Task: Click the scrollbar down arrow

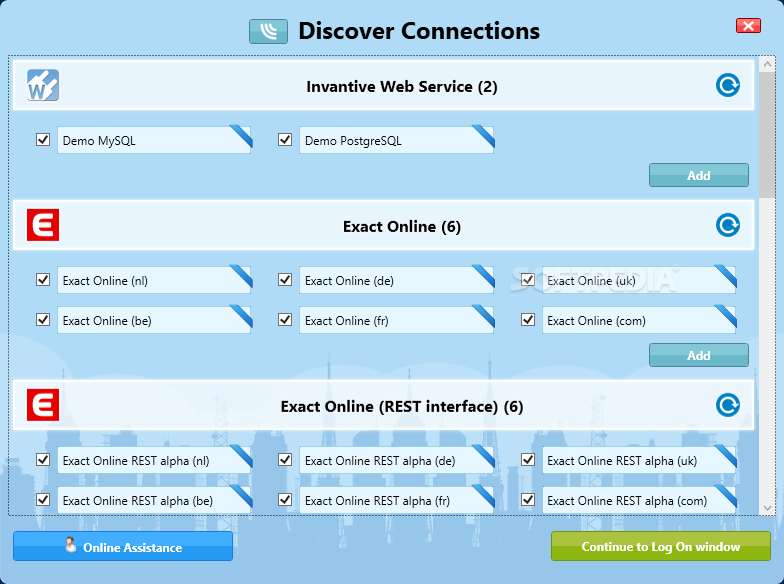Action: point(767,508)
